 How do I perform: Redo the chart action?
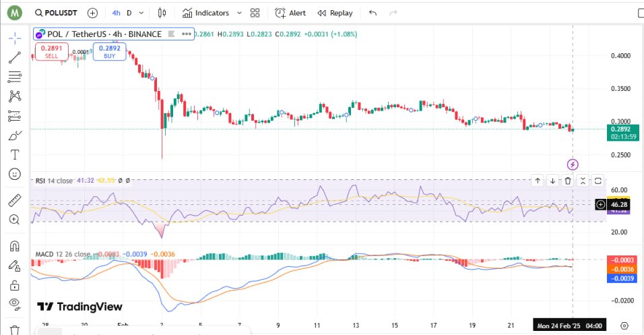click(x=393, y=13)
